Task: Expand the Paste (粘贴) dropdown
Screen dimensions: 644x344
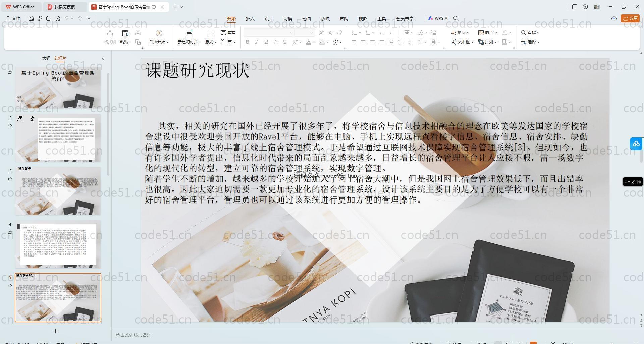Action: 125,42
